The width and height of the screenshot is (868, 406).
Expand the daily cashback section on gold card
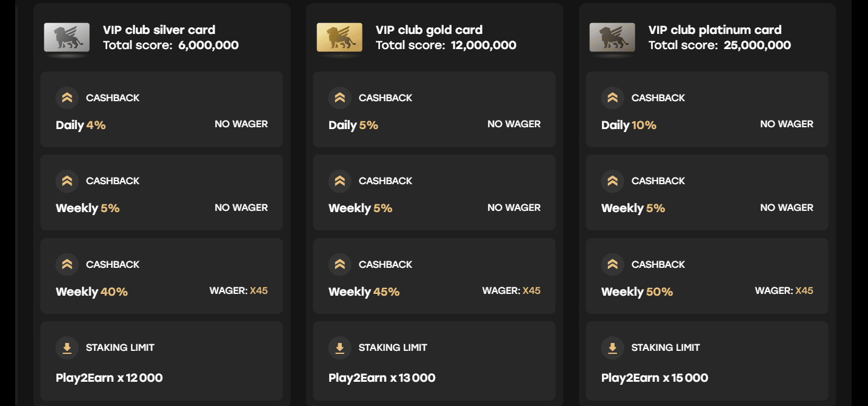tap(435, 109)
